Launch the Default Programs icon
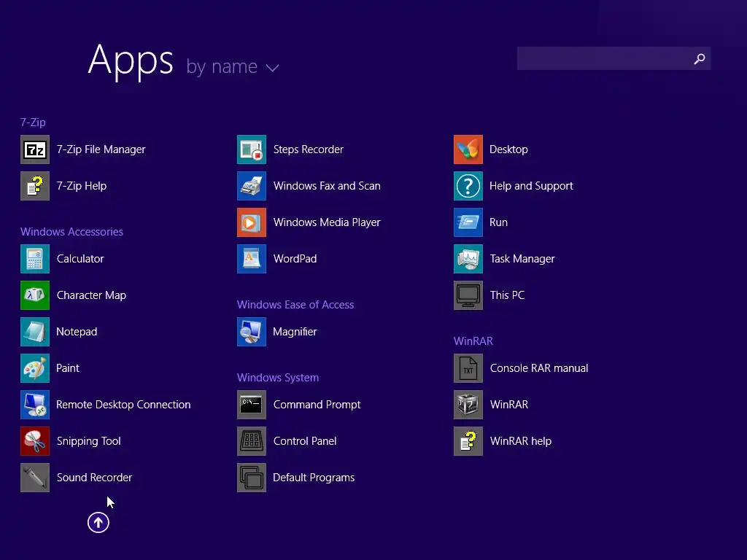 tap(252, 478)
